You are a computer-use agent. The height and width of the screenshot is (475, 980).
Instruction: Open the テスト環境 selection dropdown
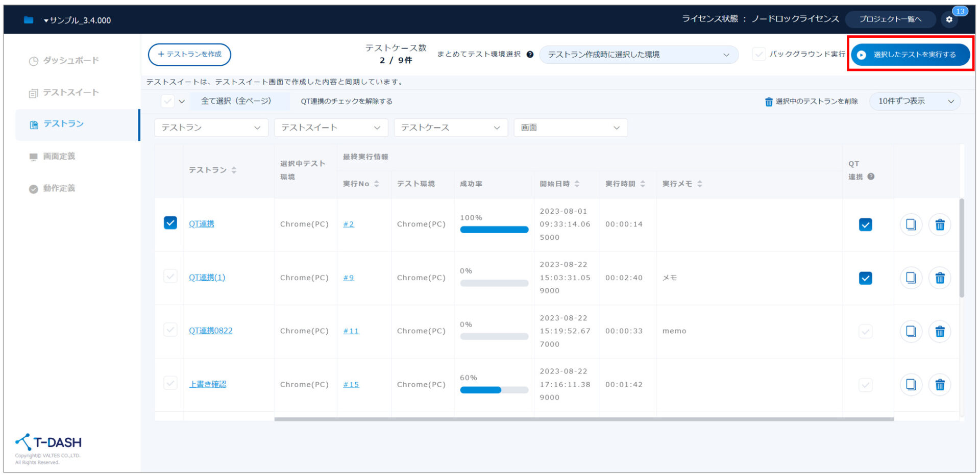pos(639,55)
